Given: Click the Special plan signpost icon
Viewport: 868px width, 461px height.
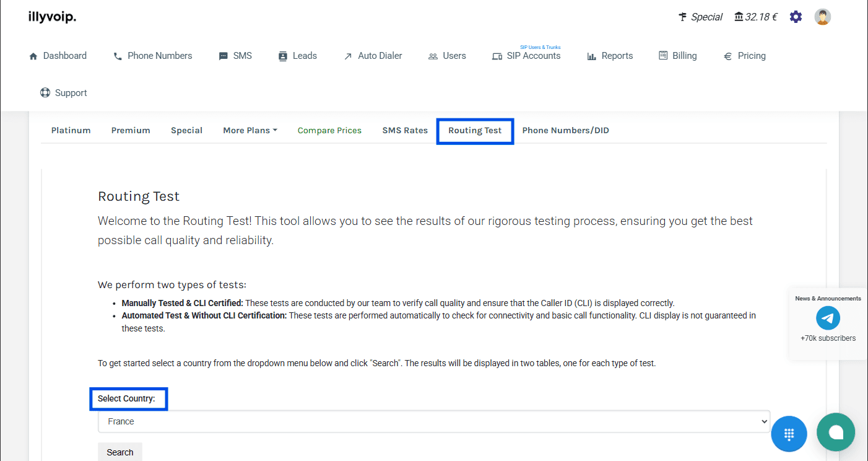Looking at the screenshot, I should click(683, 17).
